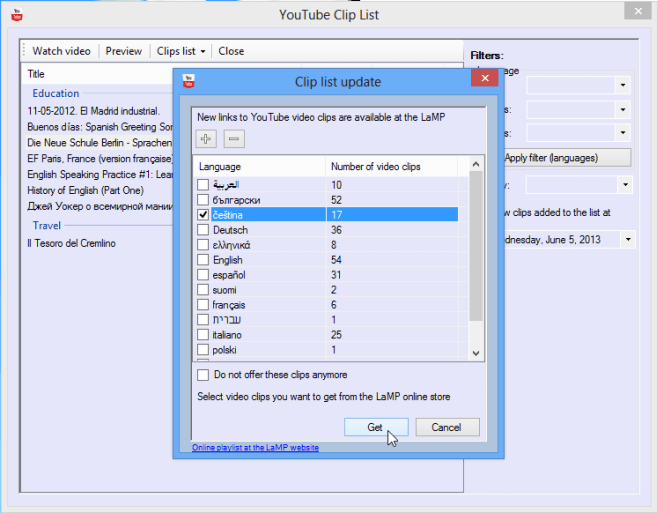Click the language list scrollbar thumb
Screen dimensions: 658x513
click(475, 246)
